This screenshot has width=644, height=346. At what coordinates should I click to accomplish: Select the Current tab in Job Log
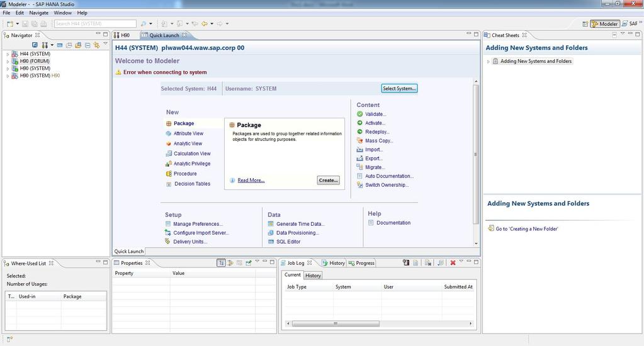pos(293,275)
